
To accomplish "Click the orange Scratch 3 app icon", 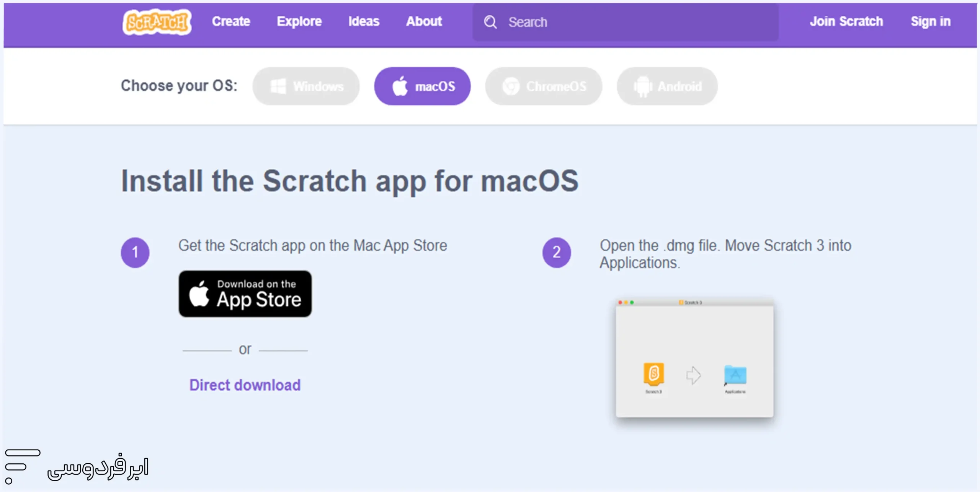I will tap(653, 373).
